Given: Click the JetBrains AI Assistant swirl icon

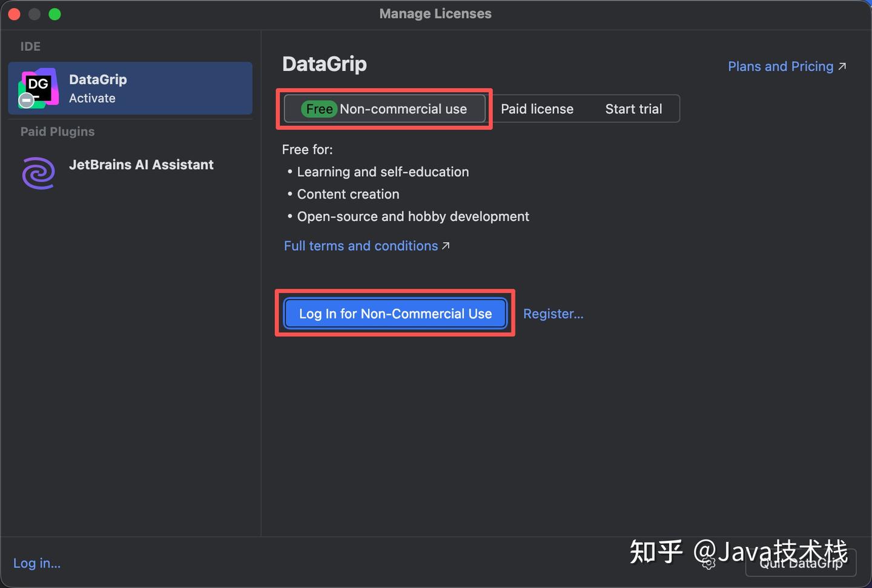Looking at the screenshot, I should pos(38,173).
